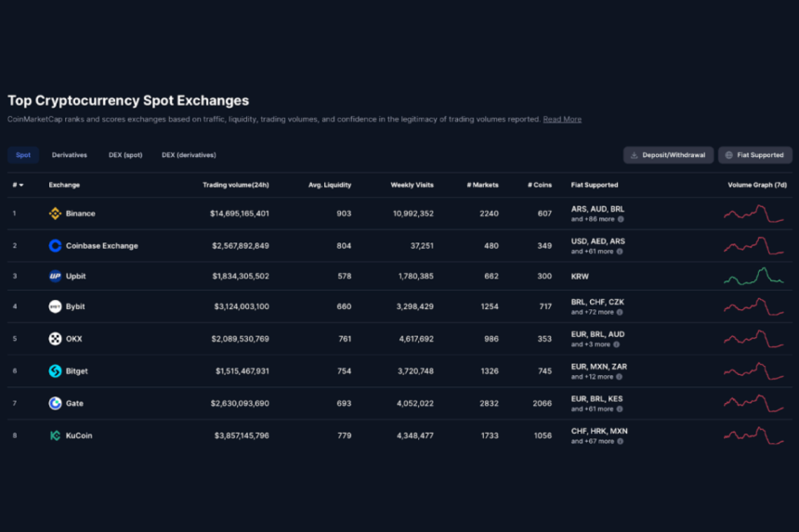Open Upbit green 7-day volume graph
Viewport: 799px width, 532px height.
pyautogui.click(x=753, y=276)
